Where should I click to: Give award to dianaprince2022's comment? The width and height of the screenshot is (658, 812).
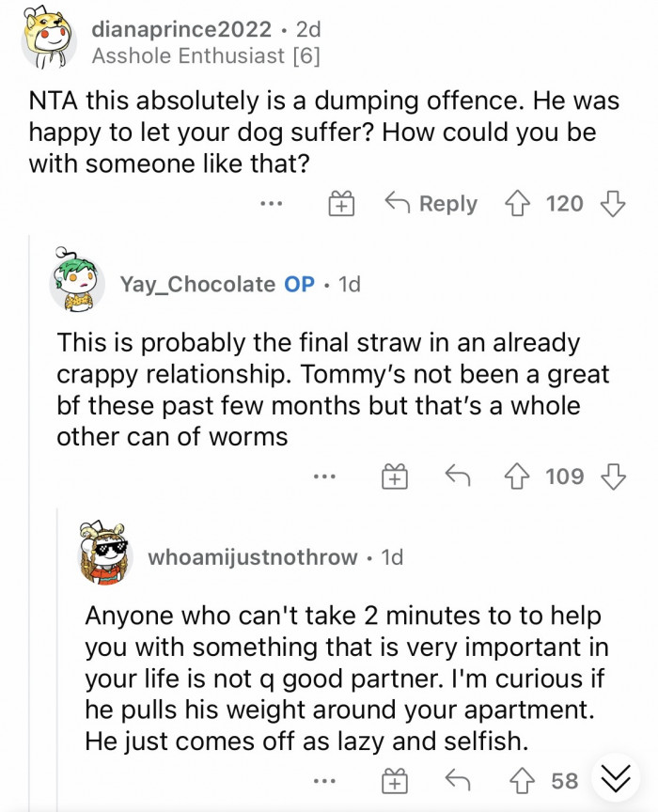point(340,204)
